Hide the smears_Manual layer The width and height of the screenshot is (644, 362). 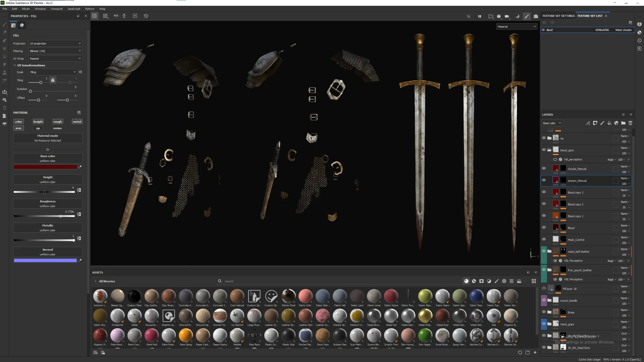coord(544,180)
